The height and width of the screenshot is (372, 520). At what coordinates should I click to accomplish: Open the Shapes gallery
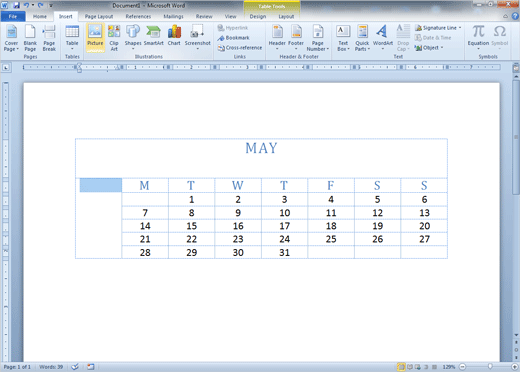pos(133,37)
